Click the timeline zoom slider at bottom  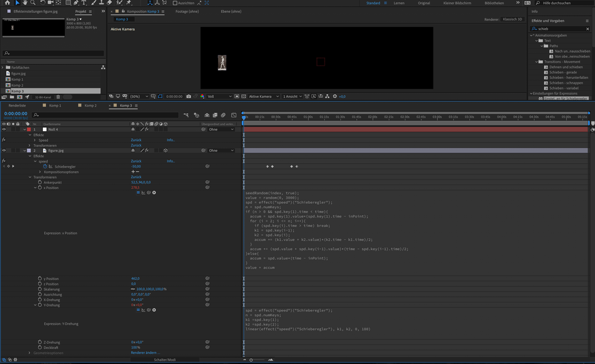[251, 360]
